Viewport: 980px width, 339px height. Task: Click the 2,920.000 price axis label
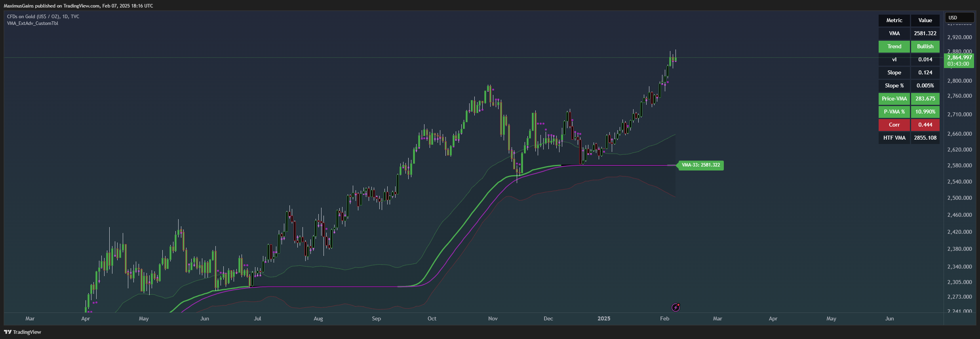pos(959,37)
